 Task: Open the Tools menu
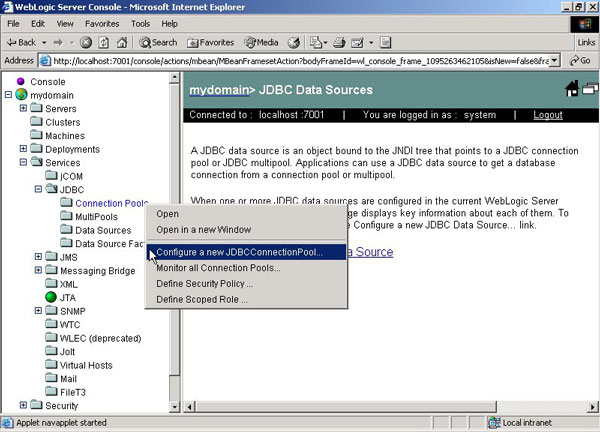[x=140, y=24]
